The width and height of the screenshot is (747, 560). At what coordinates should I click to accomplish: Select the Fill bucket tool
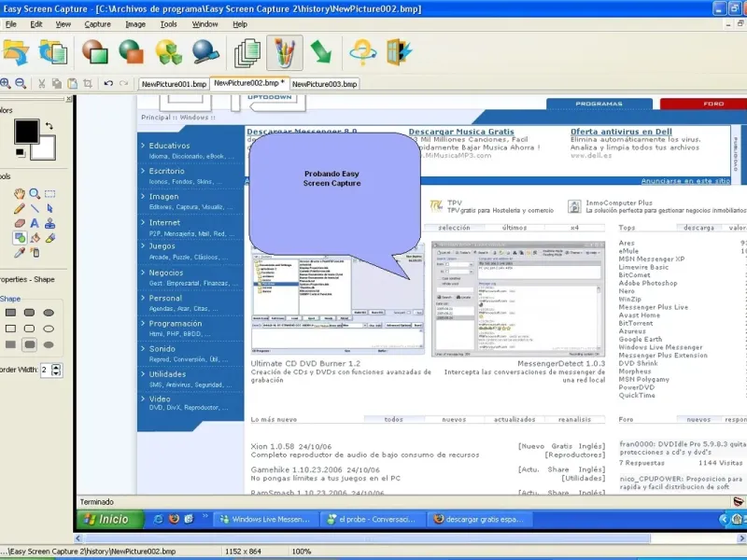[35, 238]
